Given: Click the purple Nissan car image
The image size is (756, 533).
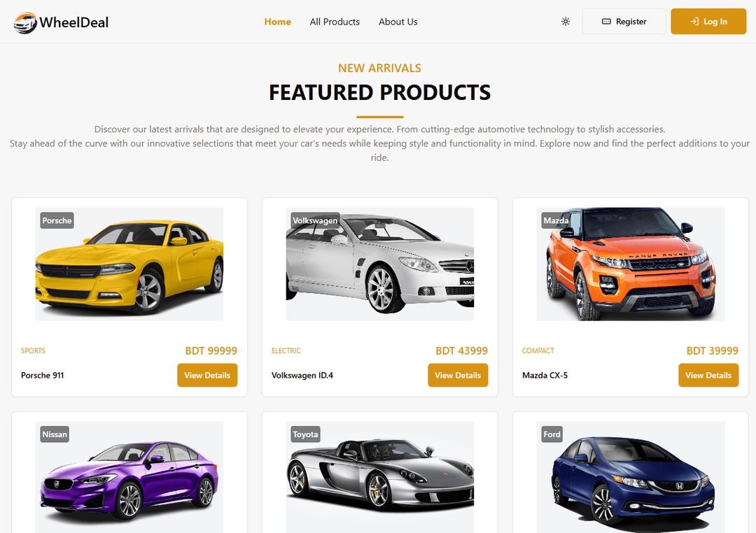Looking at the screenshot, I should click(x=129, y=477).
